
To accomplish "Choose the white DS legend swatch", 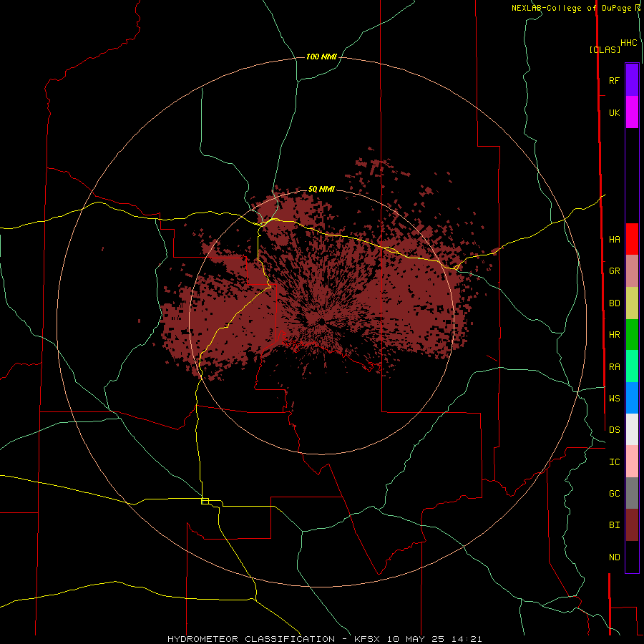I will 632,429.
